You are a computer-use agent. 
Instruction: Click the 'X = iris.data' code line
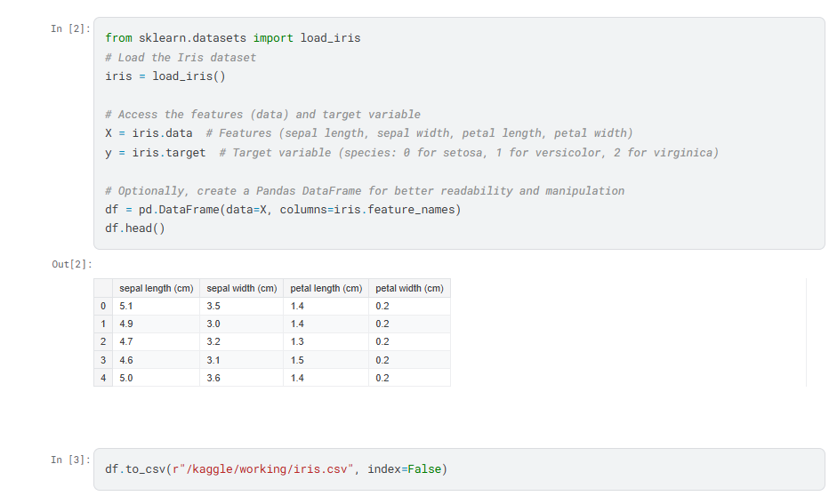(149, 133)
